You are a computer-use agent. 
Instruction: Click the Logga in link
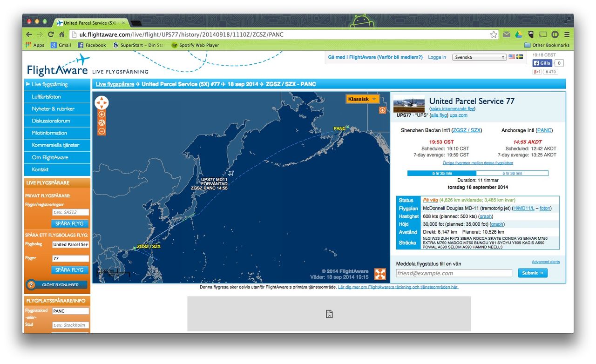pyautogui.click(x=437, y=57)
